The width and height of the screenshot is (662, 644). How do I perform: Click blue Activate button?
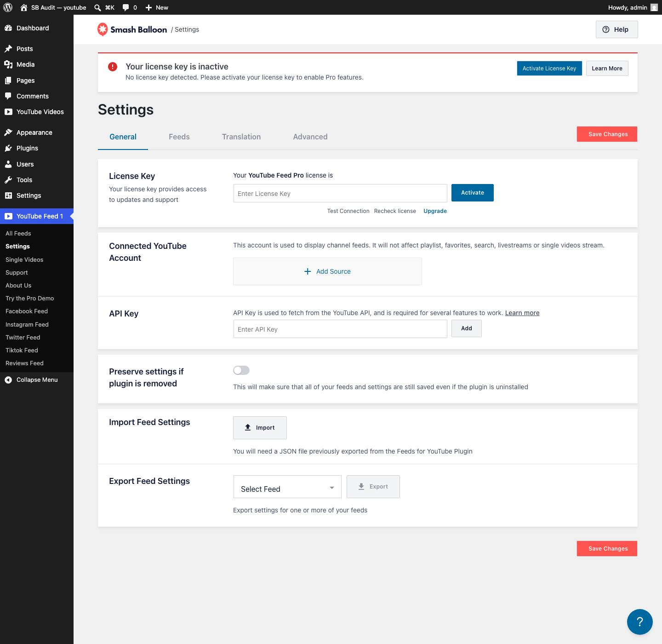(473, 193)
